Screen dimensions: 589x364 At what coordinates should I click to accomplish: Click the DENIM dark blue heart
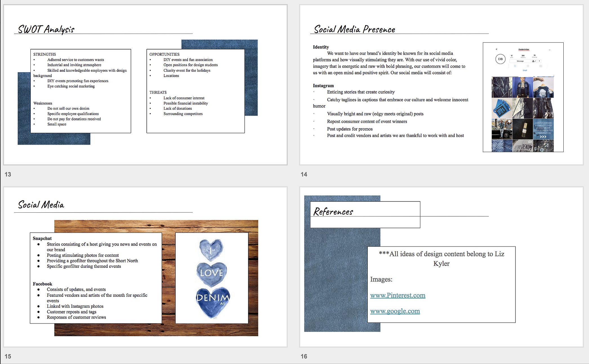pos(213,301)
